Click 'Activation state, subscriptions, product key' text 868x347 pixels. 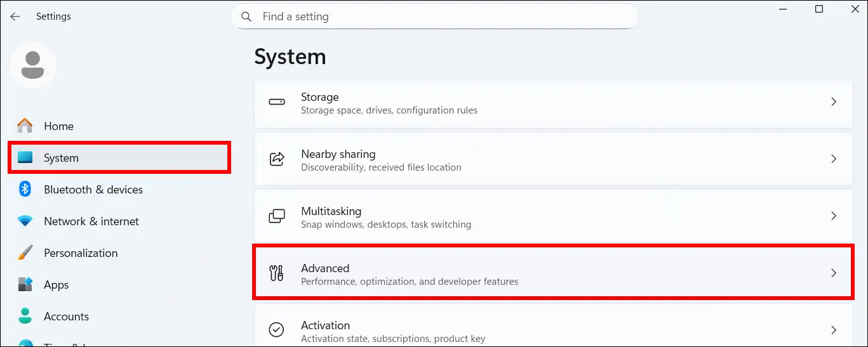[393, 339]
